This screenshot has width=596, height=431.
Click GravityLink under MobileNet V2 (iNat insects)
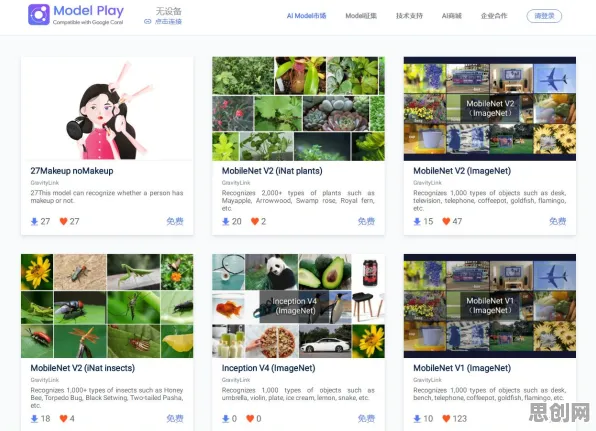[x=45, y=380]
